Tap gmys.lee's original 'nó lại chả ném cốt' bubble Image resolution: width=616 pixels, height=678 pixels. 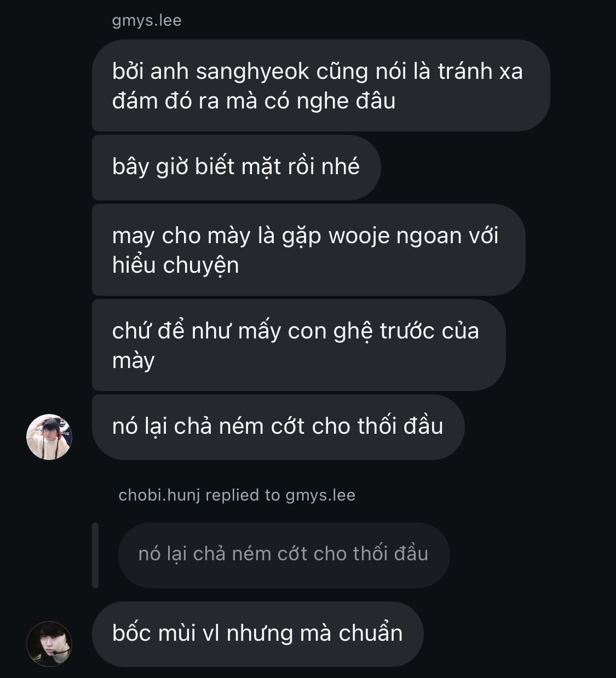pyautogui.click(x=278, y=427)
